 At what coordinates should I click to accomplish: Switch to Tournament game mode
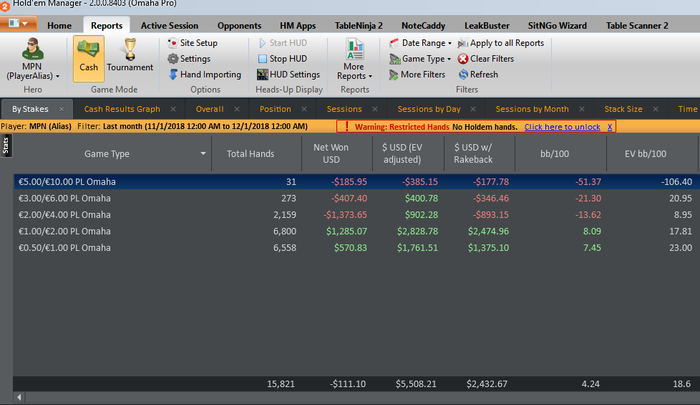pyautogui.click(x=130, y=56)
